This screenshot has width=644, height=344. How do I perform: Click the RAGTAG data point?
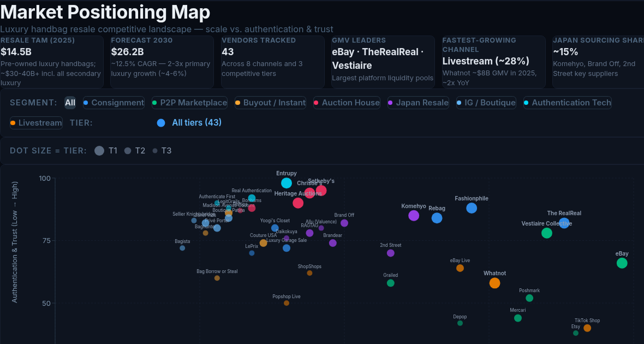click(309, 233)
